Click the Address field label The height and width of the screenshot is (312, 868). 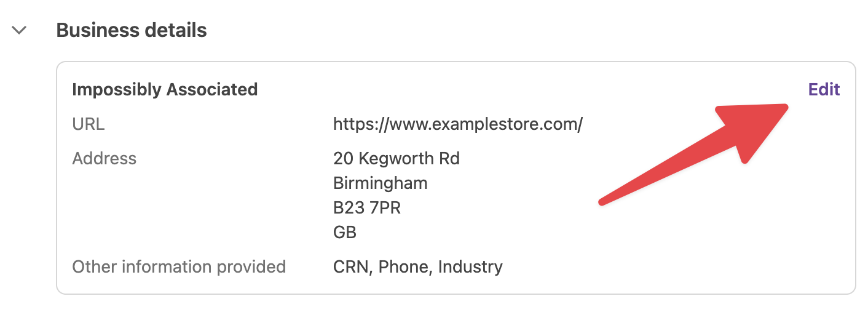104,159
